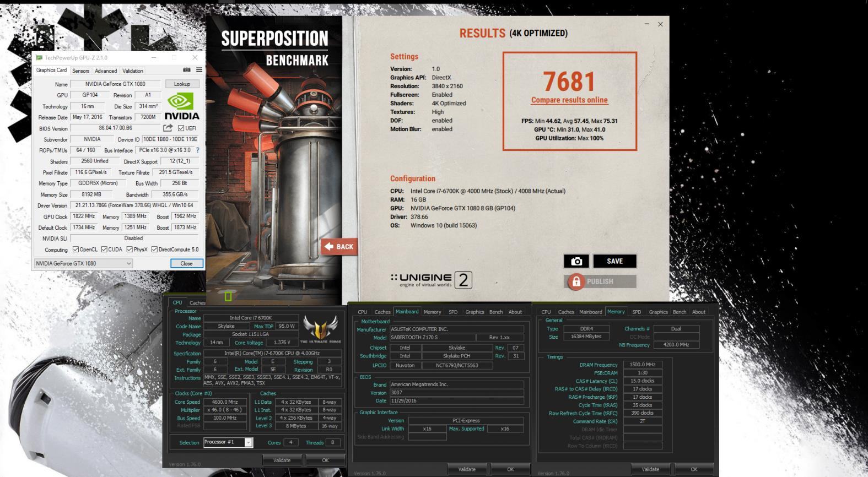Click the Memory Size 8192 MB field

91,194
